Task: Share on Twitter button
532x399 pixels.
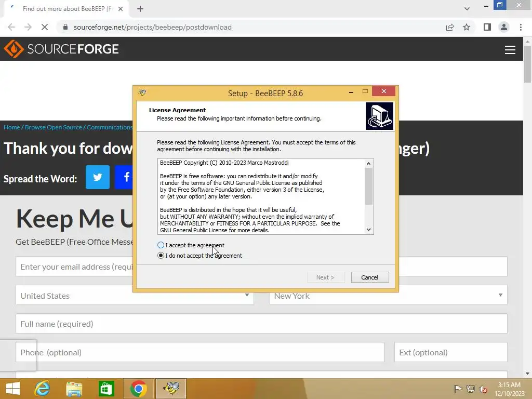Action: click(x=97, y=177)
